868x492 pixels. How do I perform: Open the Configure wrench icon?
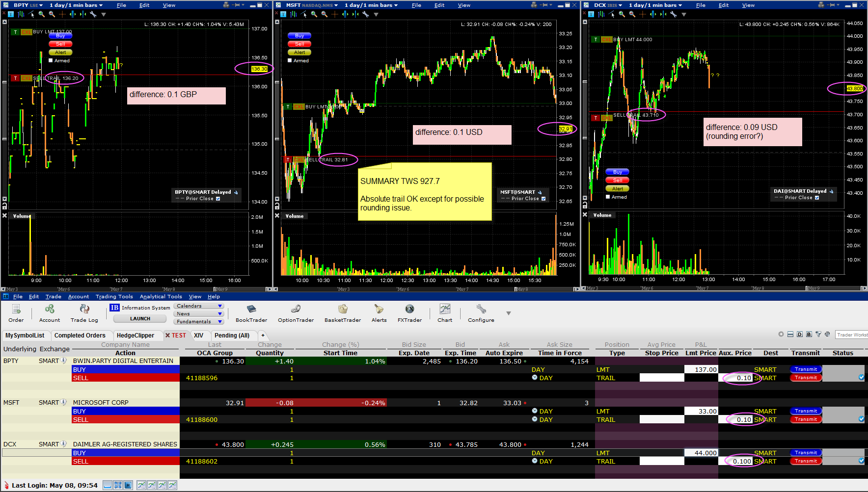481,313
